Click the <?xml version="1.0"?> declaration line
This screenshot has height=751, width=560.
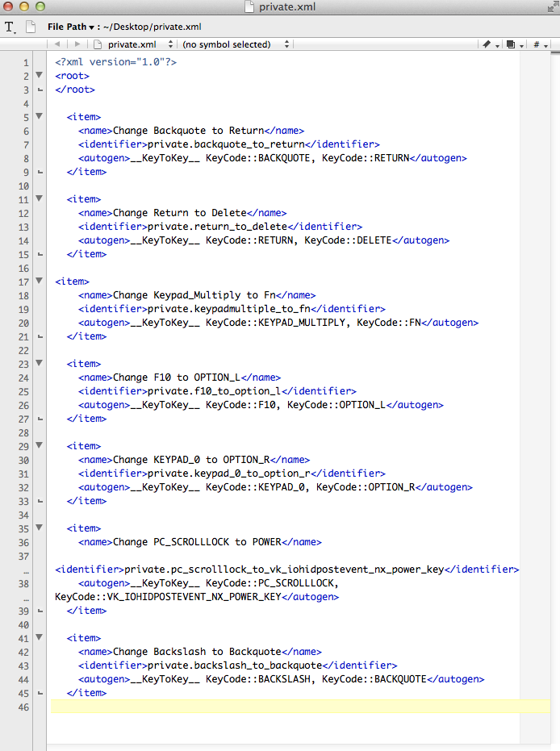[x=115, y=62]
